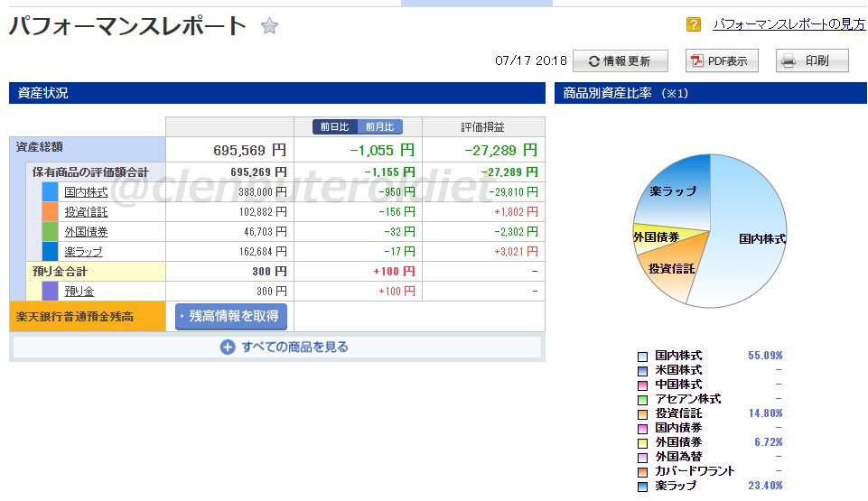Click legend swatch for 国内株式

coord(643,357)
